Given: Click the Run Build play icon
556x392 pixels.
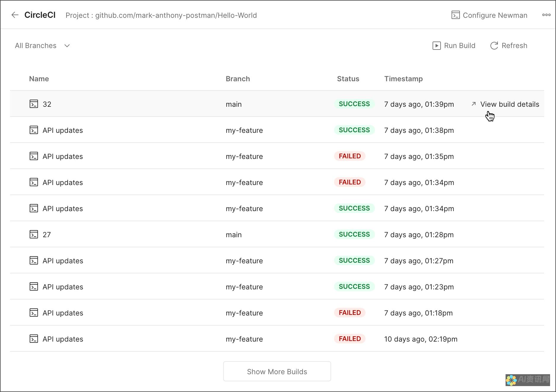Looking at the screenshot, I should (x=436, y=46).
